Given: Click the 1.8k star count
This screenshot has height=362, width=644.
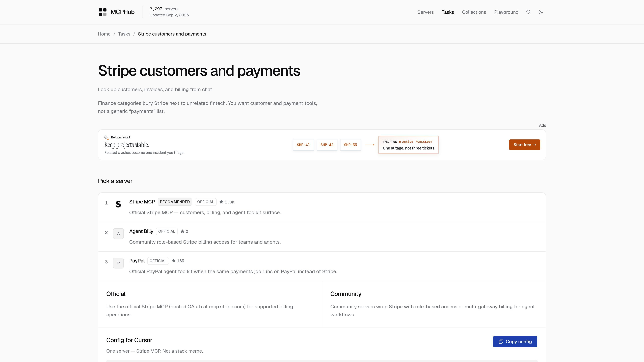Looking at the screenshot, I should coord(229,202).
